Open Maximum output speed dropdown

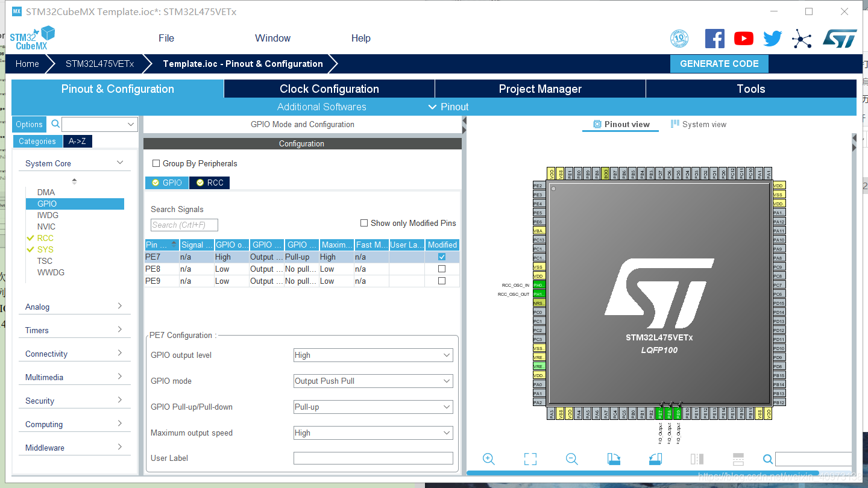click(x=373, y=433)
